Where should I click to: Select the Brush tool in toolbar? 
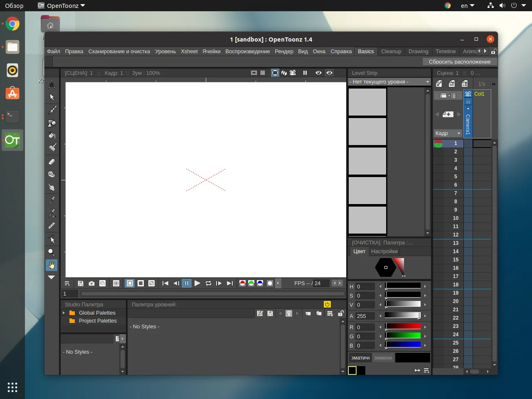[x=52, y=110]
